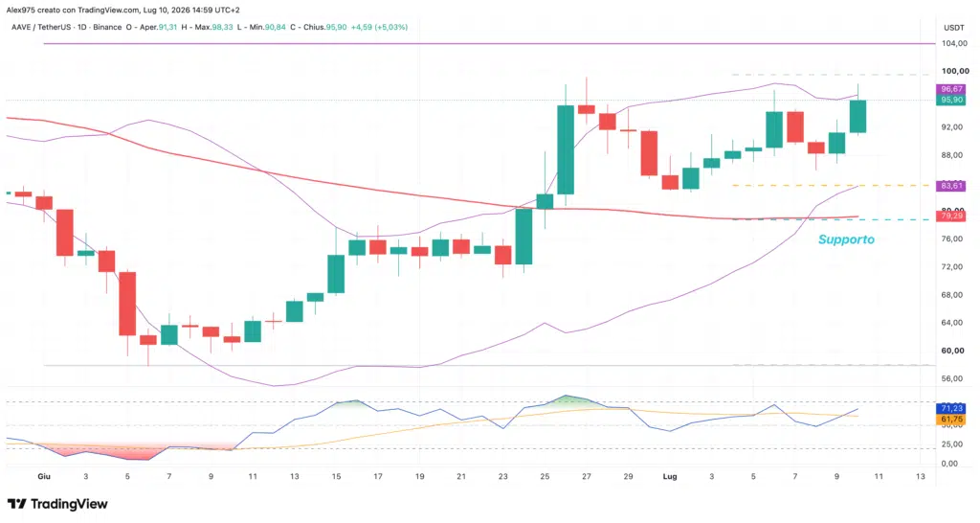Click date 27 on the time axis
This screenshot has width=980, height=523.
pyautogui.click(x=587, y=477)
